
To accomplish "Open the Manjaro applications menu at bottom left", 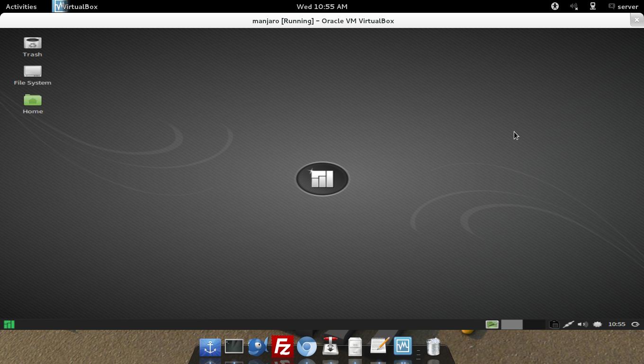I will (x=9, y=324).
